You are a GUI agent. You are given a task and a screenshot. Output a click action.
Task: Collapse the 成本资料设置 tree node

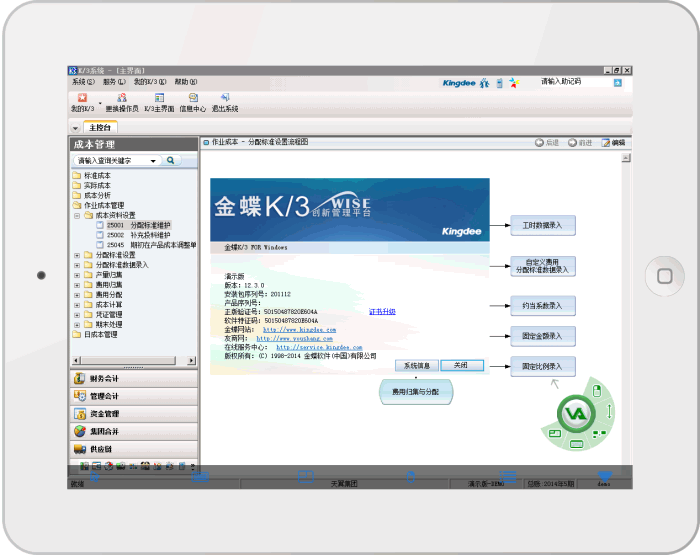(77, 215)
